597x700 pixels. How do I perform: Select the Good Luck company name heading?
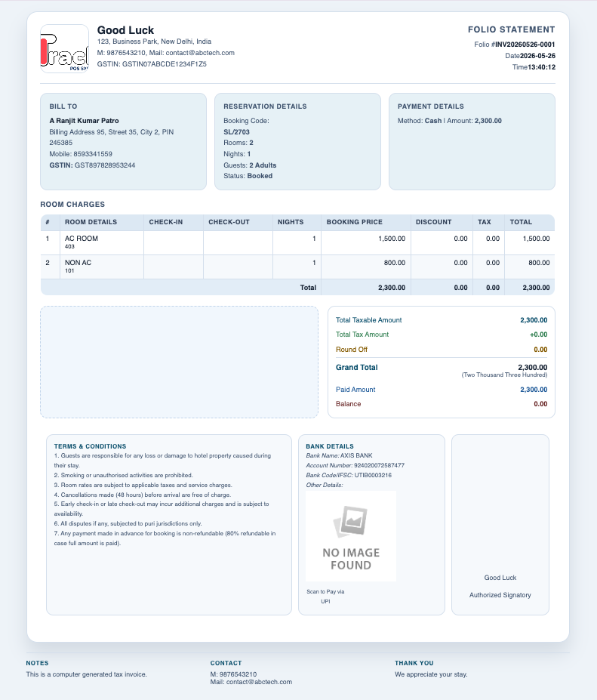point(125,30)
